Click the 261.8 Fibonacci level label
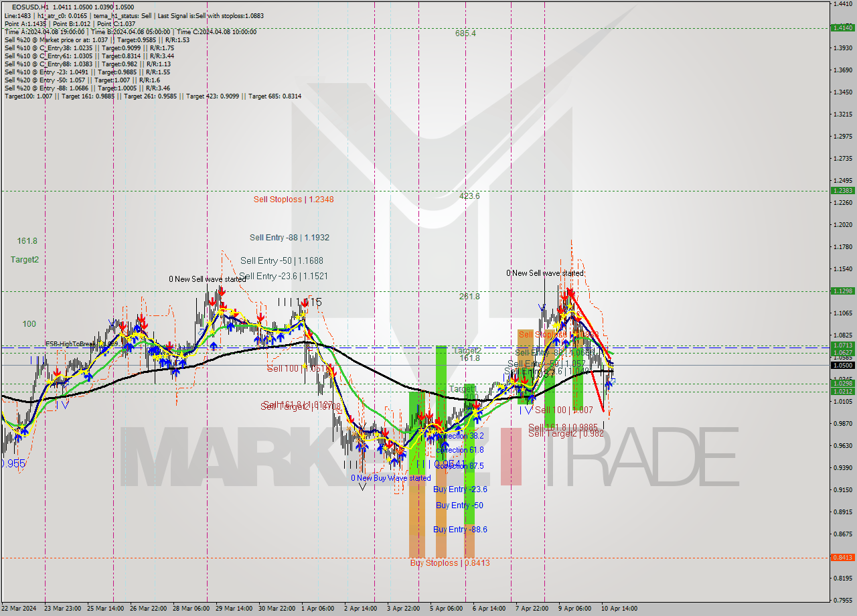 pos(469,296)
